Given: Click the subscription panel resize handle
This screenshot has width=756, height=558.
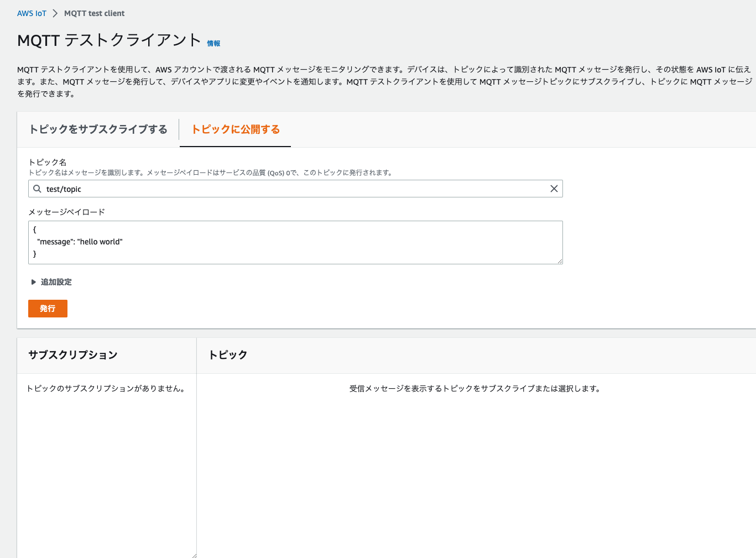Looking at the screenshot, I should (194, 555).
